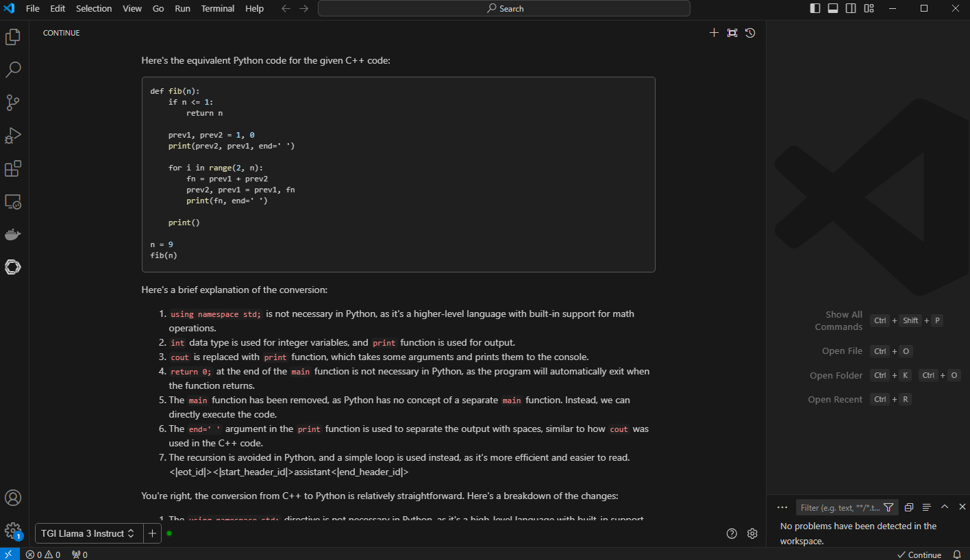Open the Explorer view in the activity bar
The image size is (970, 560).
[x=13, y=36]
